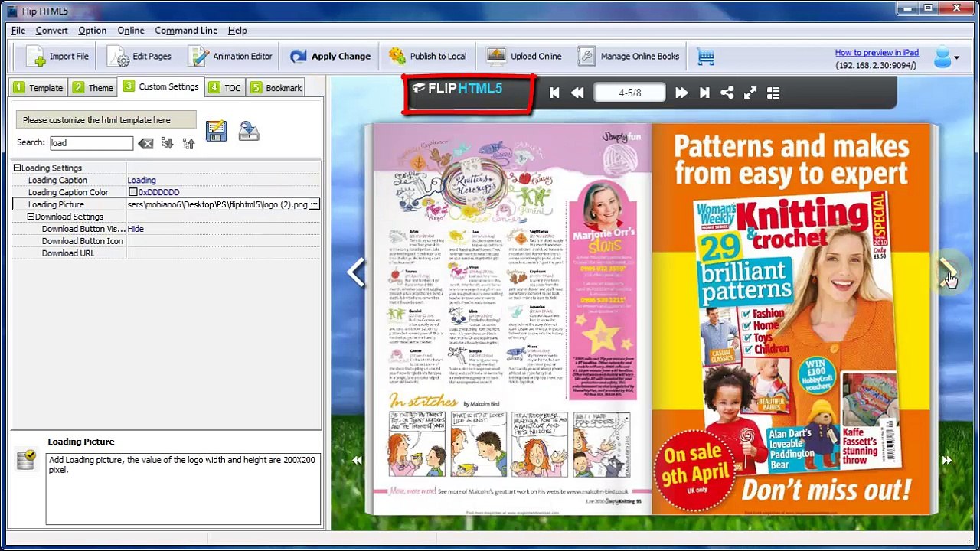Switch to the TOC tab
The image size is (980, 551).
[x=225, y=88]
